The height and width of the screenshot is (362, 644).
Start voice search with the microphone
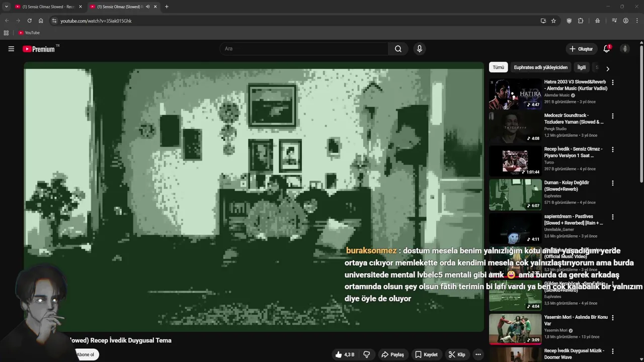419,49
